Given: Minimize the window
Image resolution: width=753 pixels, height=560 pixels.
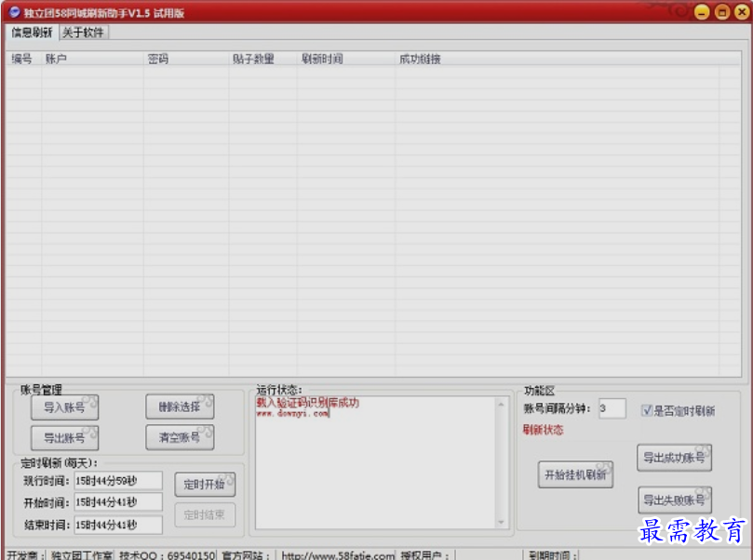Looking at the screenshot, I should (x=702, y=12).
